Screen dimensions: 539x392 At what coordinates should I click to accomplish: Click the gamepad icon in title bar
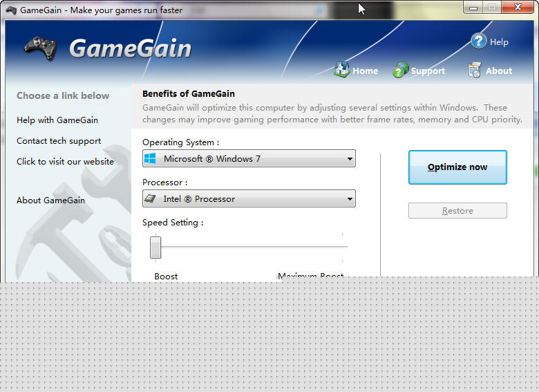tap(11, 10)
